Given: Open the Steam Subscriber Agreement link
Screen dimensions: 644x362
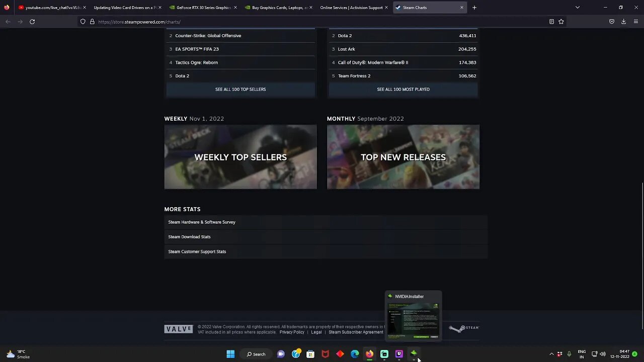Looking at the screenshot, I should [x=356, y=332].
